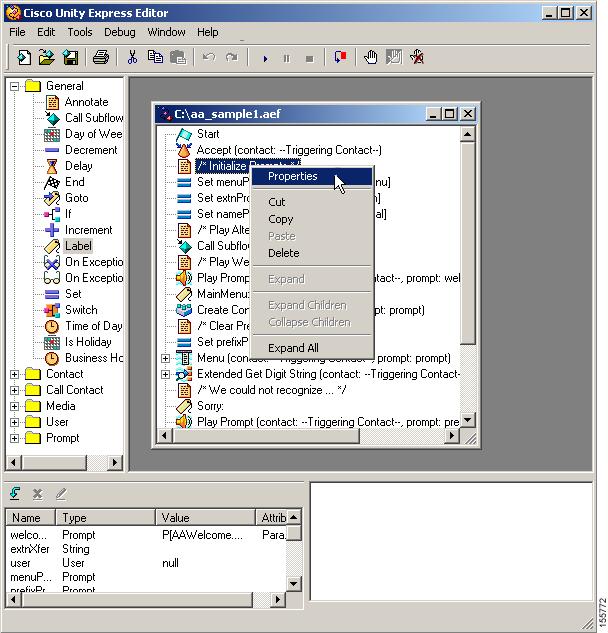Select the Time of Day step

click(94, 326)
